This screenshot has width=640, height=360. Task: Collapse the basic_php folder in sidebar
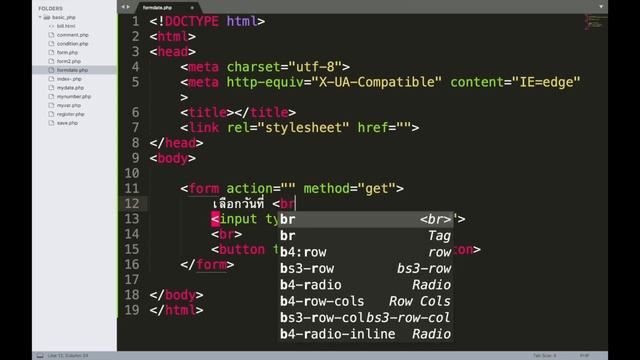pyautogui.click(x=40, y=17)
